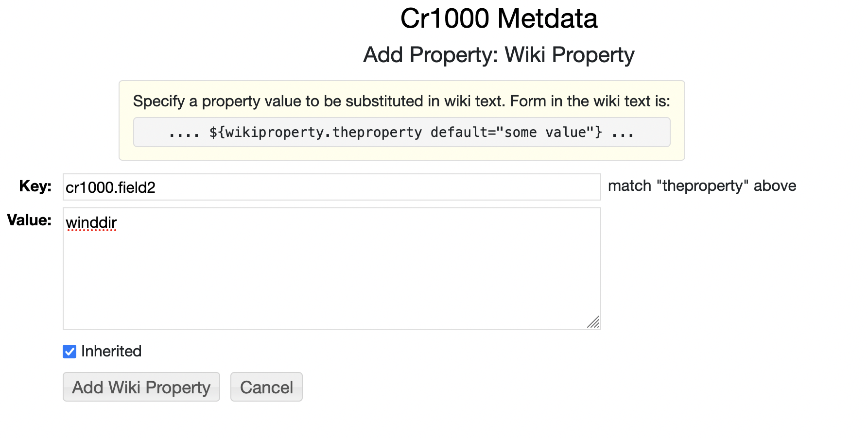Toggle the Inherited checkbox
The image size is (868, 438).
click(69, 352)
